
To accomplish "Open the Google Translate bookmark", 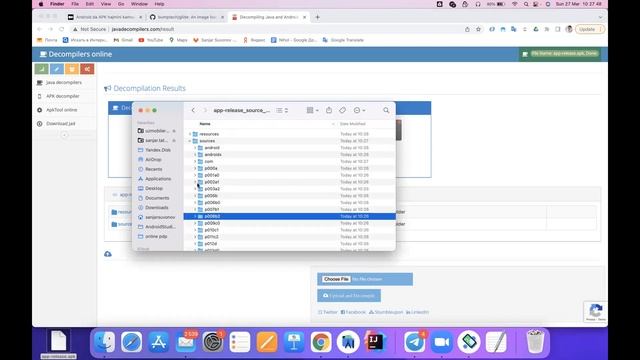I will tap(343, 40).
